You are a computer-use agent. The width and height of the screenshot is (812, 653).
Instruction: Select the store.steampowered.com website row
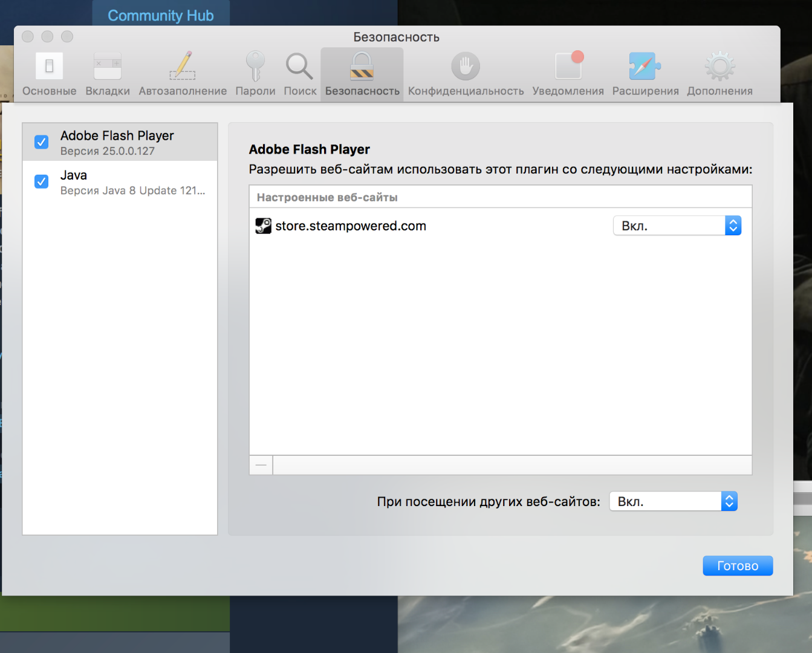[501, 226]
